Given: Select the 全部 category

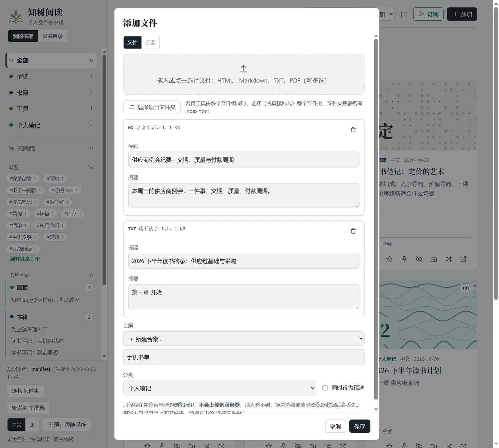Looking at the screenshot, I should (51, 60).
